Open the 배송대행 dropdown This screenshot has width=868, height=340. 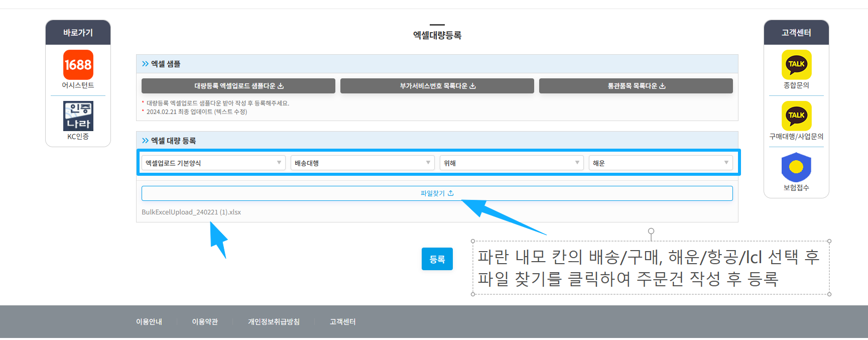click(x=362, y=163)
